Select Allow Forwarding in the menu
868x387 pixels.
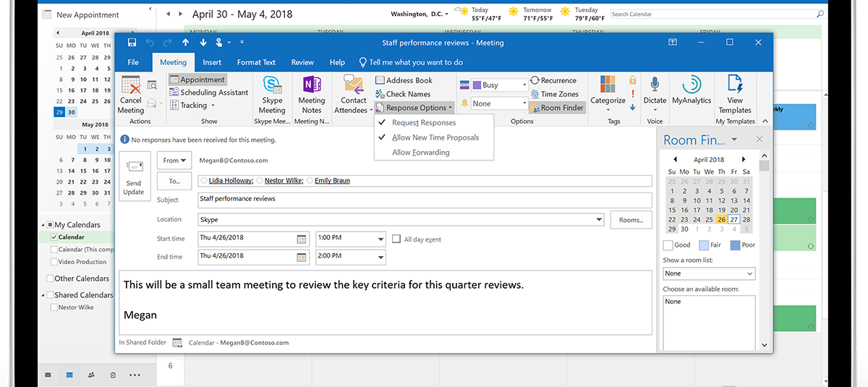click(420, 153)
